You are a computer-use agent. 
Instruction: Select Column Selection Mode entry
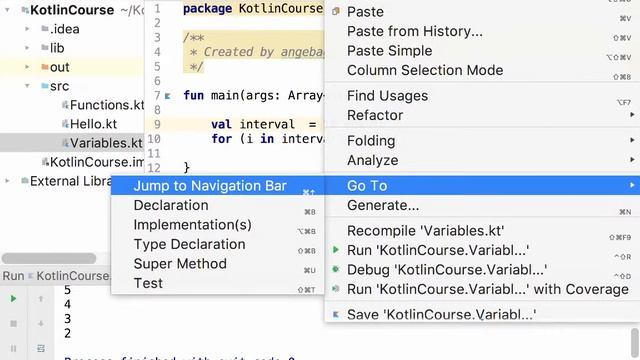tap(482, 70)
